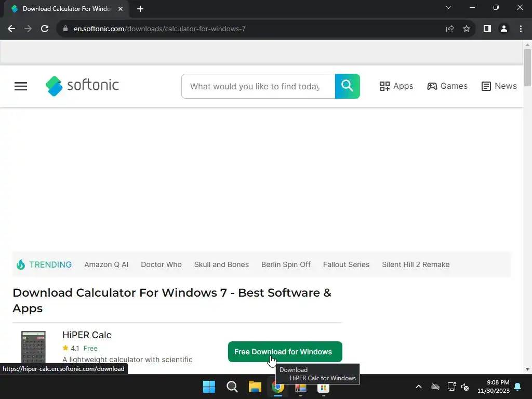Click the TRENDING flame label

(44, 264)
